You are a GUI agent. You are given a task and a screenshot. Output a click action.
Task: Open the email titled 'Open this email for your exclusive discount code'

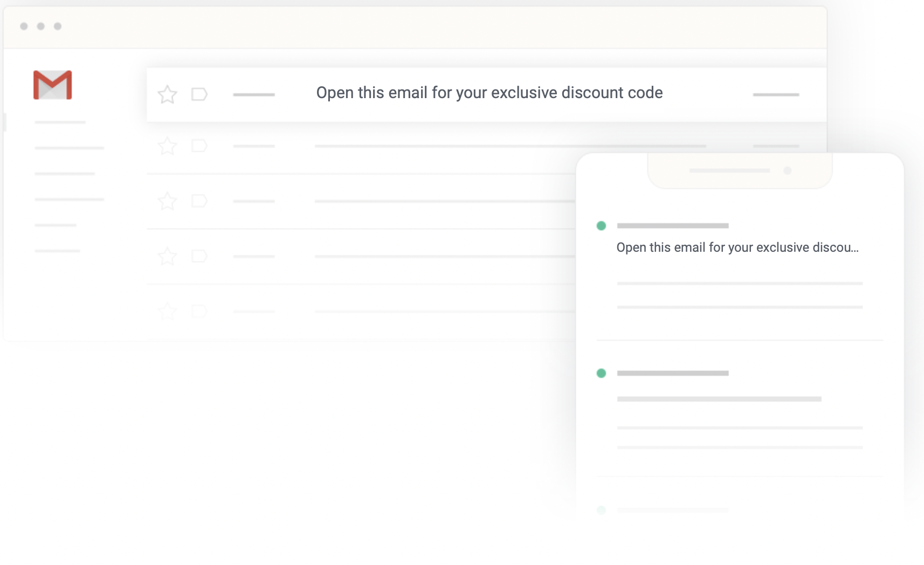point(489,93)
